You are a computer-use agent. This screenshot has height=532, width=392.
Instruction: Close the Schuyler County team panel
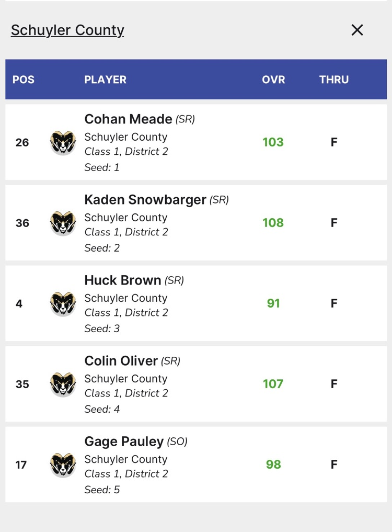(357, 30)
